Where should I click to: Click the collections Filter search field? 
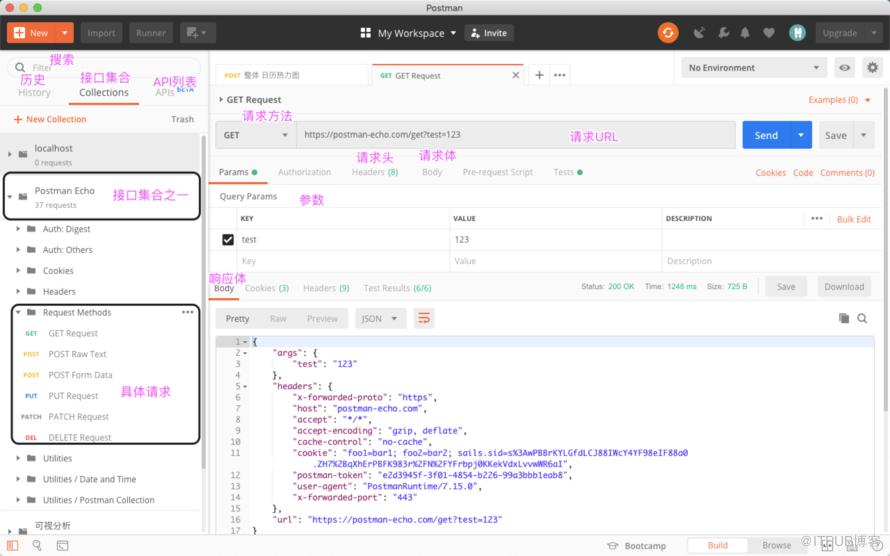click(x=104, y=67)
